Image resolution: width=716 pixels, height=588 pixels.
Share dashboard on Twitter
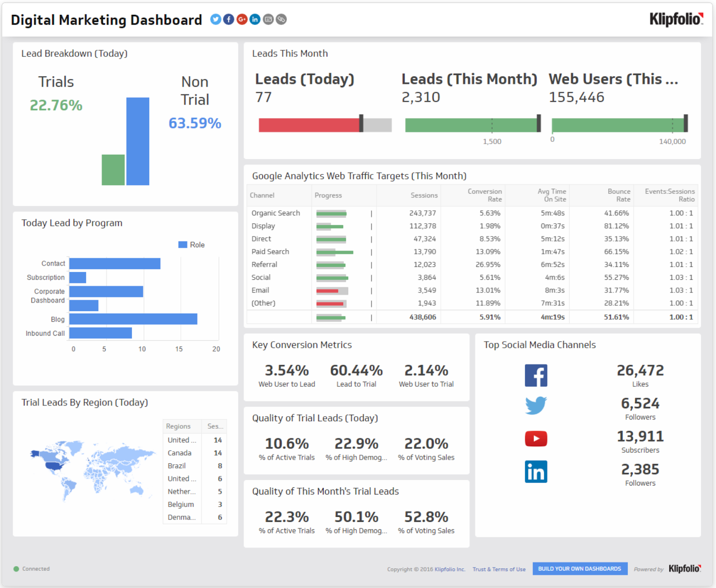point(215,19)
